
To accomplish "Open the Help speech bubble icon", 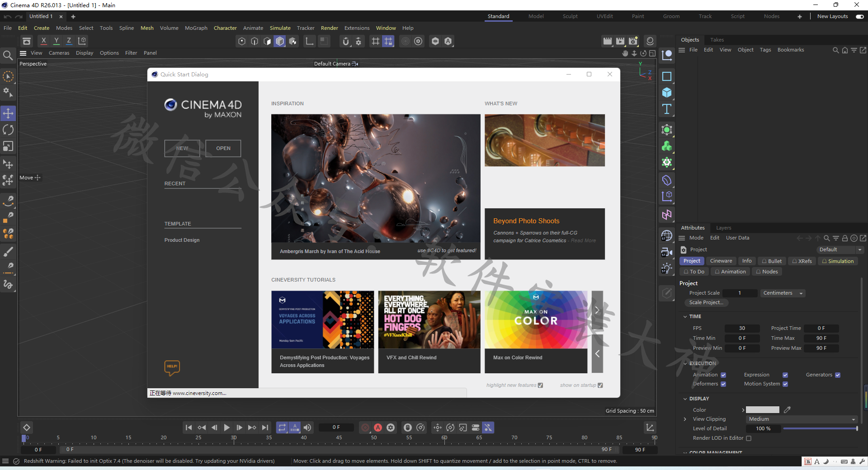I will [172, 368].
